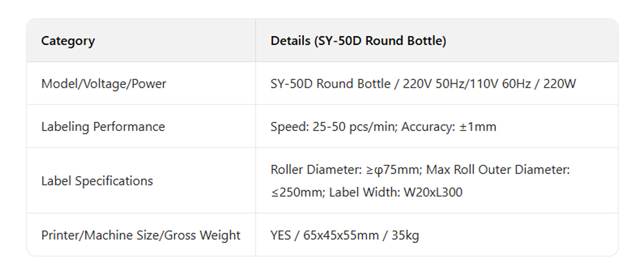644x274 pixels.
Task: Click the Model/Voltage/Power row label
Action: 104,84
